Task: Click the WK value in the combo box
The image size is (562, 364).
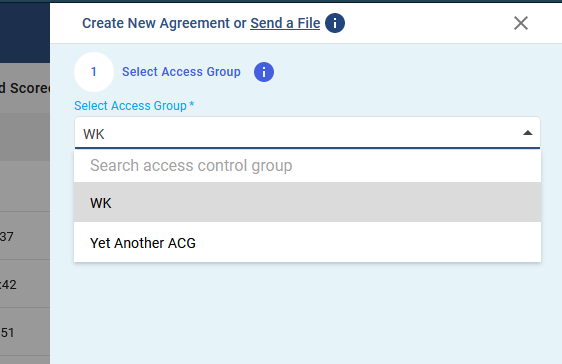Action: coord(94,134)
